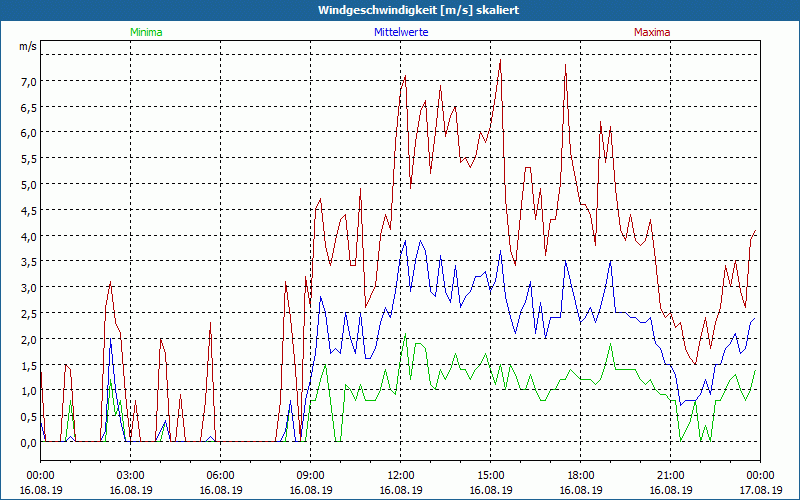Click the 0,5 y-axis value
Screen dimensions: 800x500
coord(28,417)
